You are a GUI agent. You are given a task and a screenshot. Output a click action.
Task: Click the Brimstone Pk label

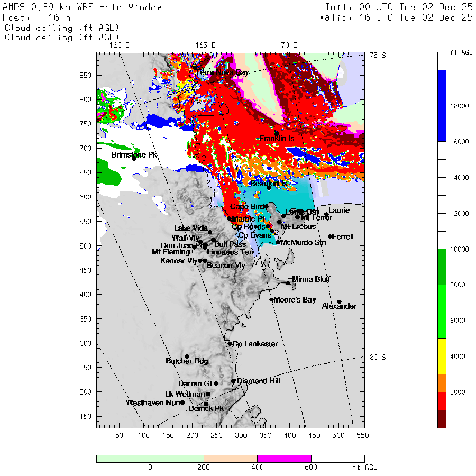[134, 155]
